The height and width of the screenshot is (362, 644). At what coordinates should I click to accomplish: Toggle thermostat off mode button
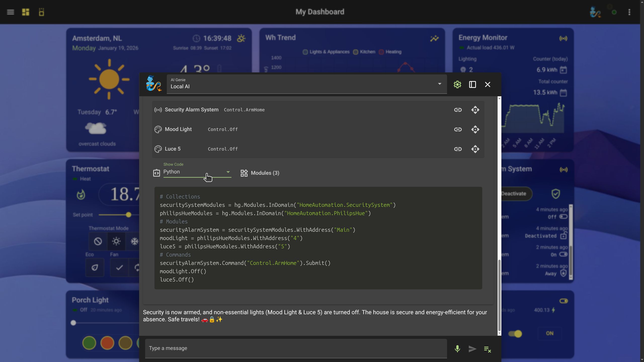(98, 241)
